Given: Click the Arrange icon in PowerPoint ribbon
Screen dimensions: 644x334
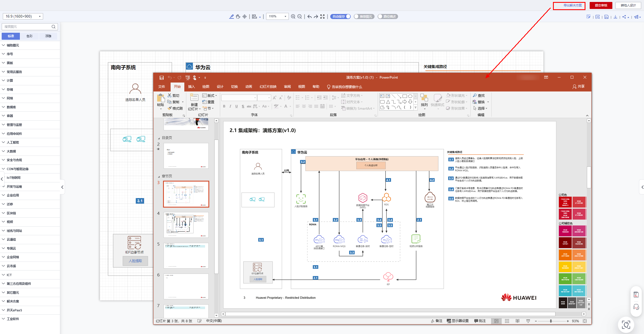Looking at the screenshot, I should [x=424, y=98].
